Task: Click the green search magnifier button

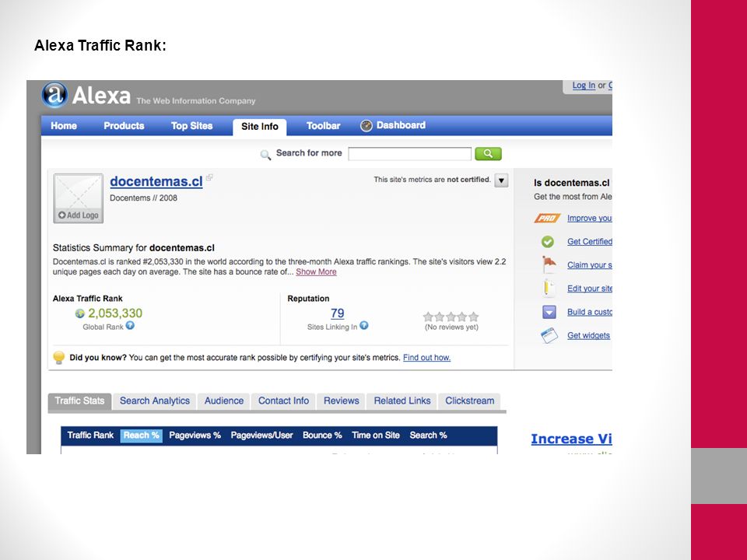Action: (x=489, y=154)
